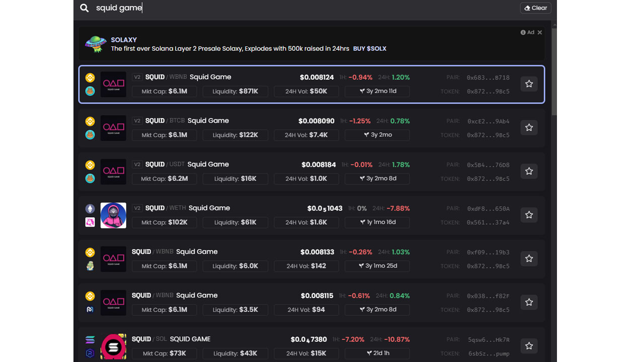Click pair address 0x5B4...76D8
The width and height of the screenshot is (644, 362).
(488, 165)
